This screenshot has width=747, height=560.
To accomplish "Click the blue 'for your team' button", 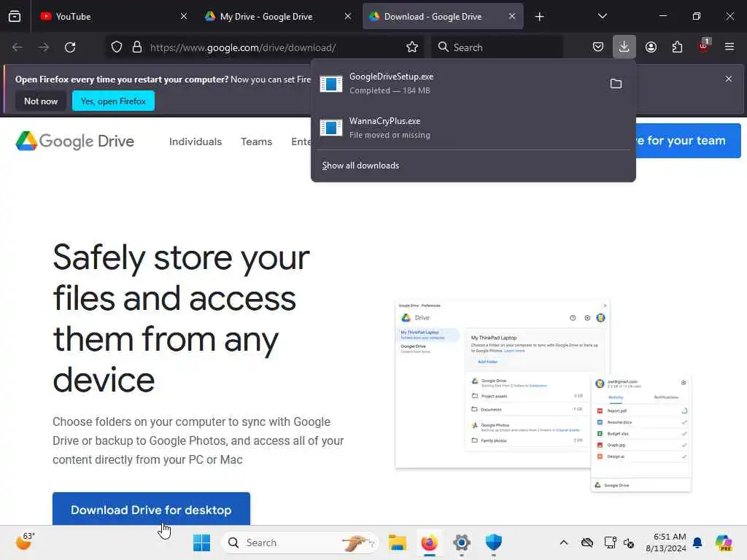I will coord(689,141).
